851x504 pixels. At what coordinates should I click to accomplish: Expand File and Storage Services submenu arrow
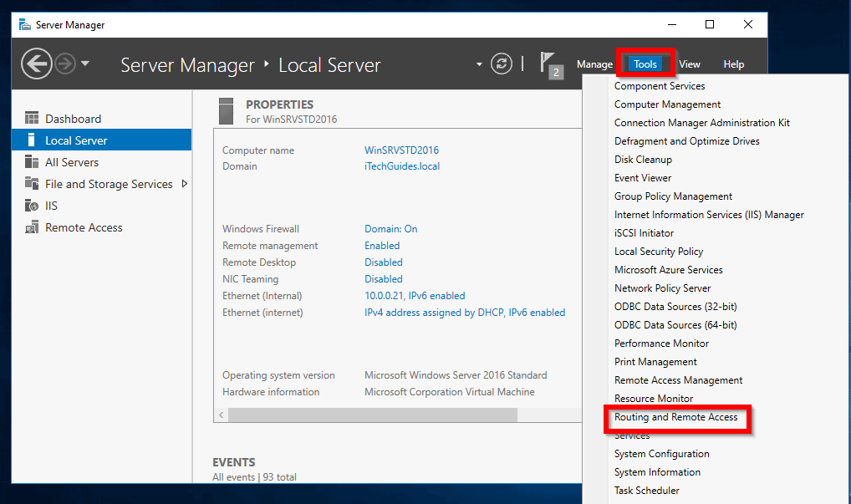tap(185, 184)
